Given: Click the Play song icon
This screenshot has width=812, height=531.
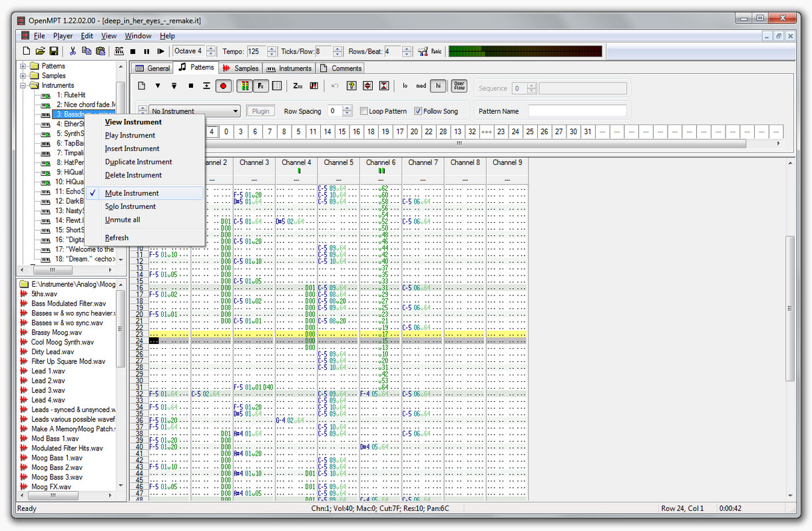Looking at the screenshot, I should [x=160, y=51].
